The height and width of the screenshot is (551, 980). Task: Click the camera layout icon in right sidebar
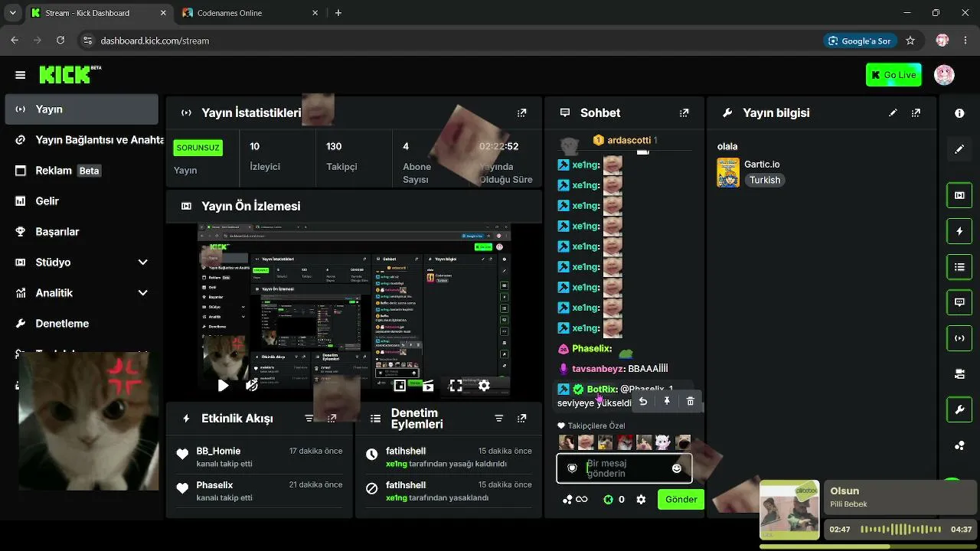(x=959, y=373)
